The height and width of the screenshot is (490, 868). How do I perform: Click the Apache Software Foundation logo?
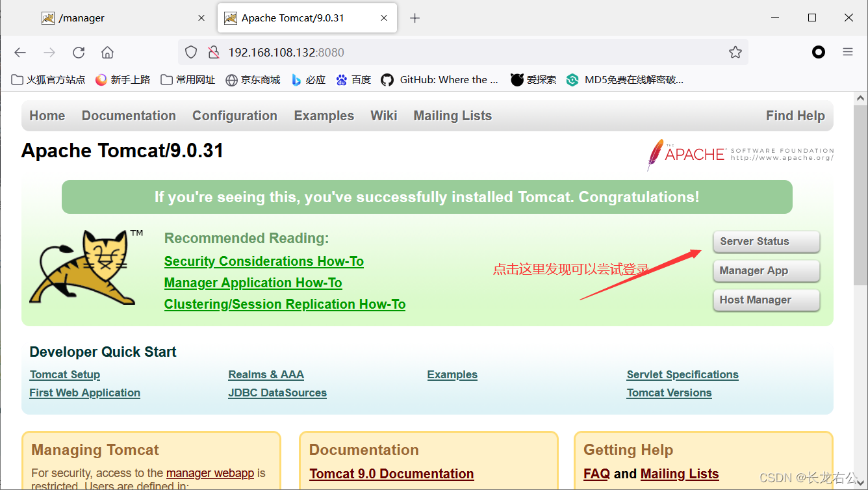pos(740,155)
